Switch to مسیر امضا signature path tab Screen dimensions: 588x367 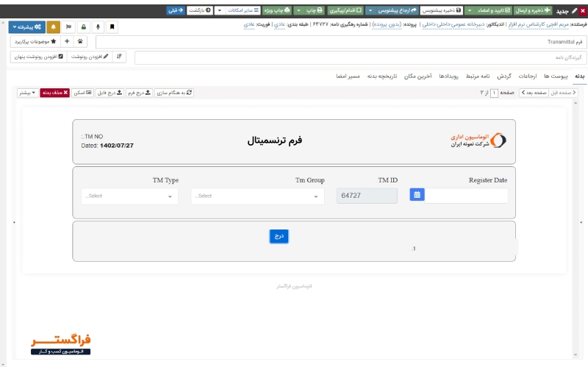click(x=348, y=76)
